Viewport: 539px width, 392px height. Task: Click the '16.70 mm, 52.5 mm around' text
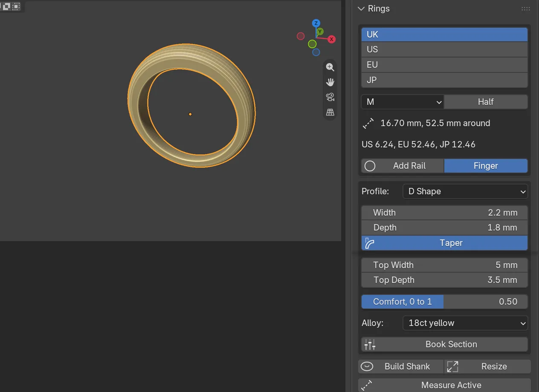pyautogui.click(x=435, y=123)
